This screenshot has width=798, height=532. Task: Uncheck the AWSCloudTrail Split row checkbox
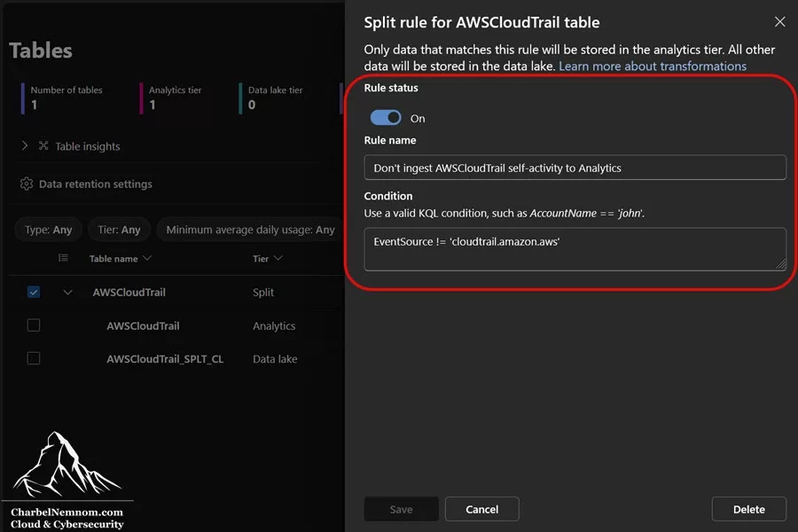[x=34, y=293]
